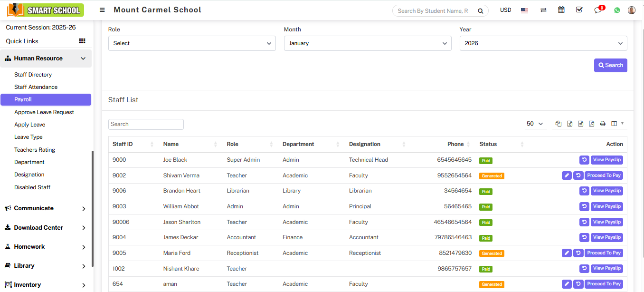Image resolution: width=644 pixels, height=292 pixels.
Task: Expand the Communicate menu
Action: (x=46, y=208)
